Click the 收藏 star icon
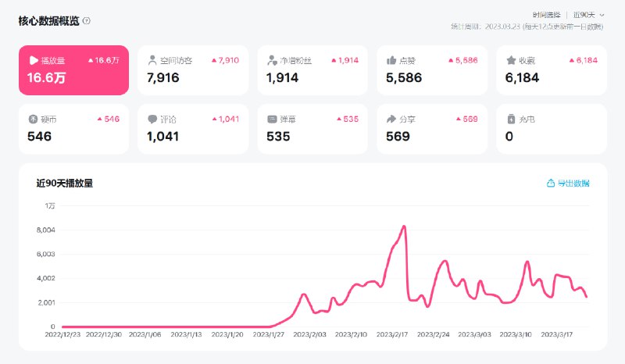 [511, 60]
